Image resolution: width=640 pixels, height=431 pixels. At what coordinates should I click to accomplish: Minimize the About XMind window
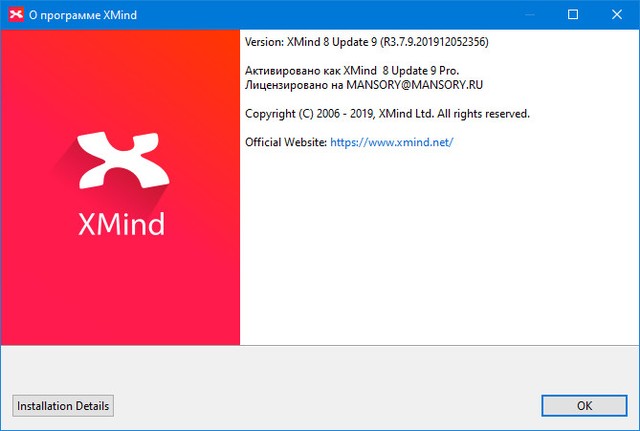(527, 15)
